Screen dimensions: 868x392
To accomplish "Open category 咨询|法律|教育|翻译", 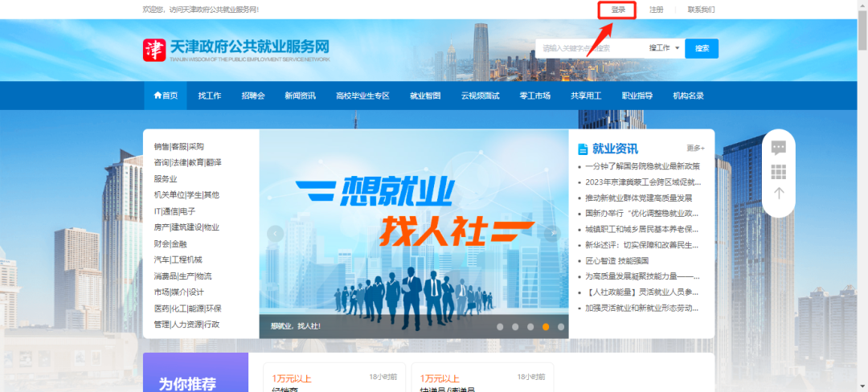I will pyautogui.click(x=187, y=162).
